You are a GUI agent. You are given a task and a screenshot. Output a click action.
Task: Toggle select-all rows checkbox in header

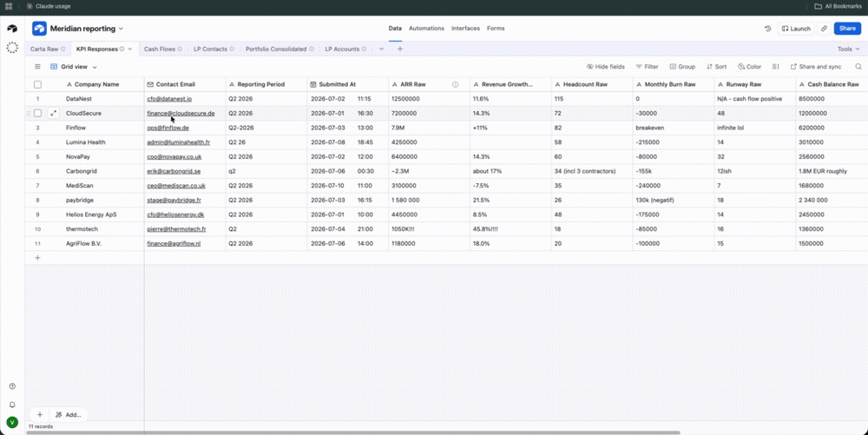point(37,85)
